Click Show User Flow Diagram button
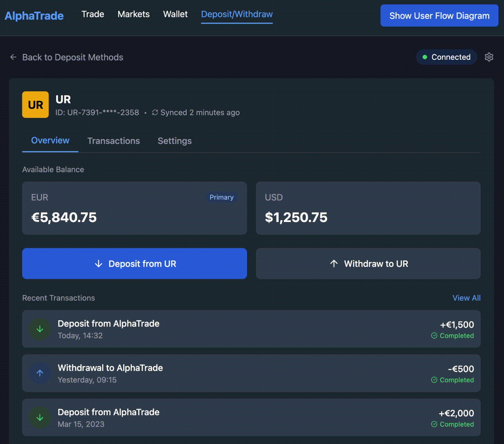504x444 pixels. 439,16
